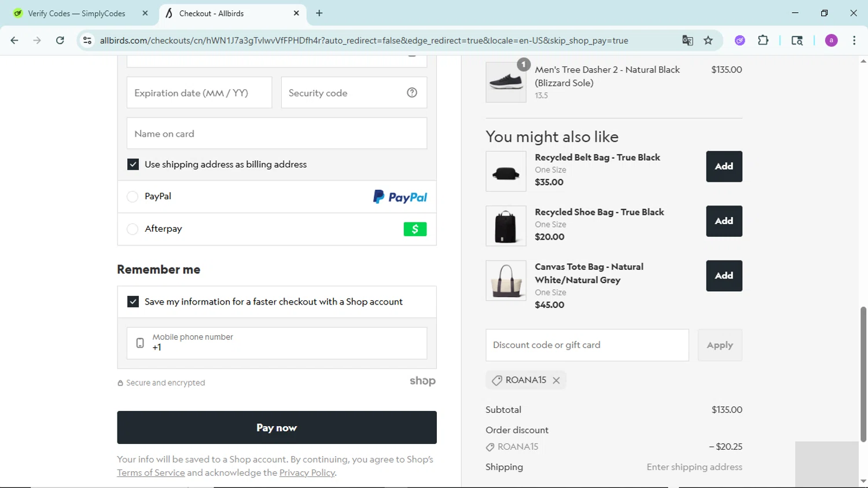This screenshot has height=488, width=868.
Task: Add the Canvas Tote Bag
Action: (724, 276)
